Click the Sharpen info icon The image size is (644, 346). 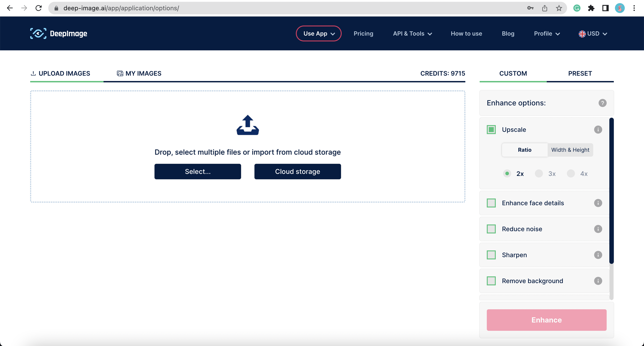[x=598, y=255]
